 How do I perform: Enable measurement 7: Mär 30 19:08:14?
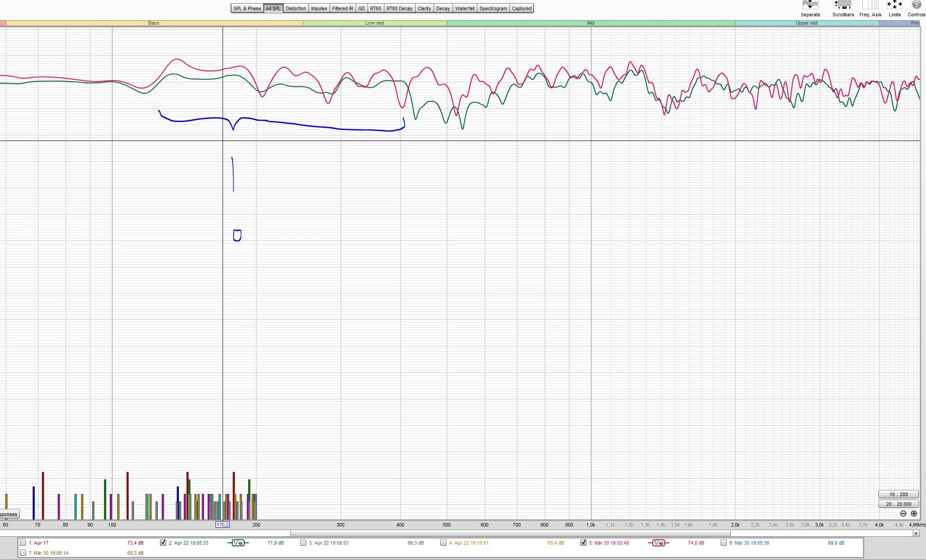[x=23, y=553]
